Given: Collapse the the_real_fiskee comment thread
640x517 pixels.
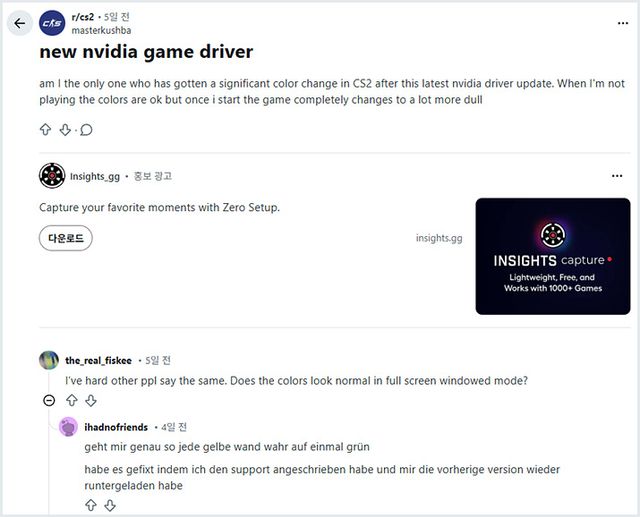Looking at the screenshot, I should coord(49,401).
